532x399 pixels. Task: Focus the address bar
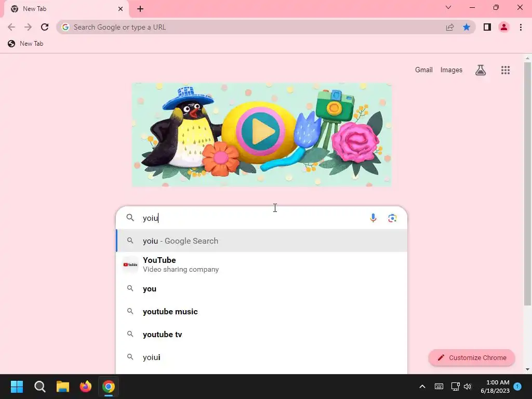coord(251,27)
